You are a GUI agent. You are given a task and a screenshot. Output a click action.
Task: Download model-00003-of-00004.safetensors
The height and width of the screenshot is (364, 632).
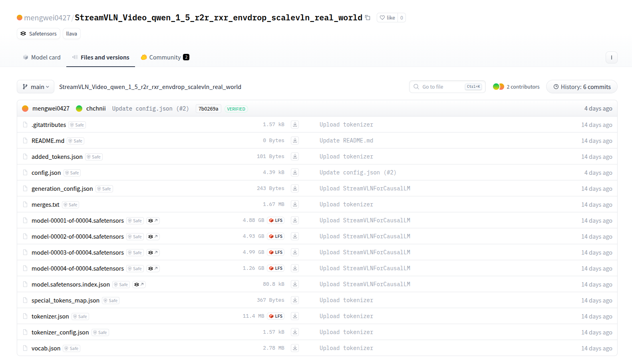pos(295,252)
